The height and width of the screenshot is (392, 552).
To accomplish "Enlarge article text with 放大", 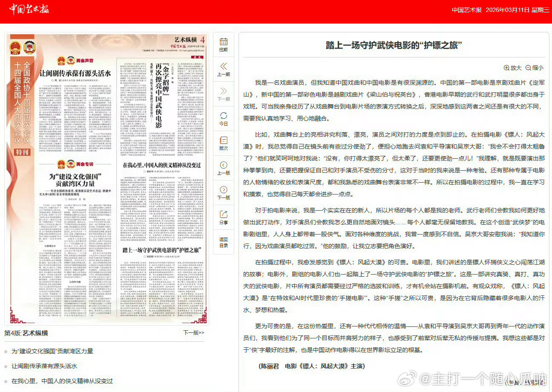I will click(x=512, y=67).
